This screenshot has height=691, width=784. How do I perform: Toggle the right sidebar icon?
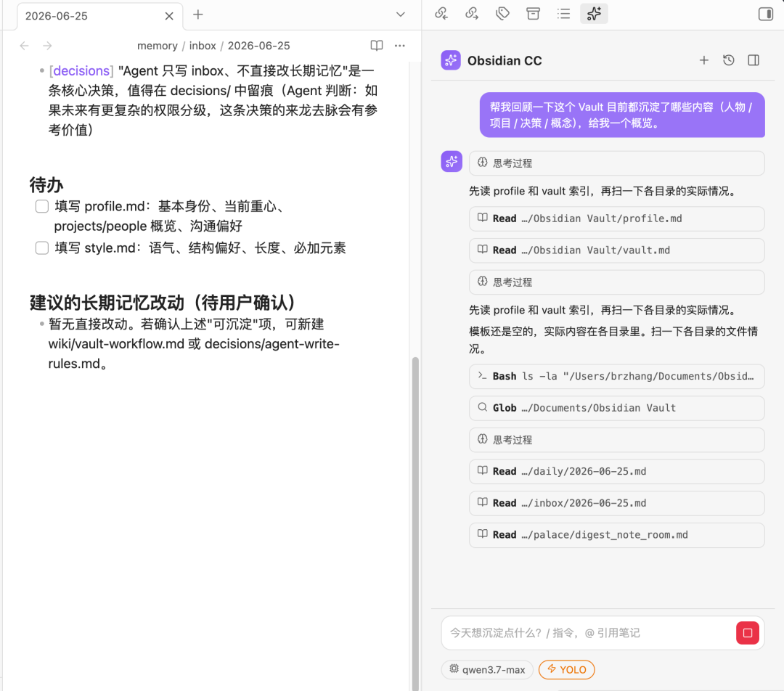click(x=766, y=14)
